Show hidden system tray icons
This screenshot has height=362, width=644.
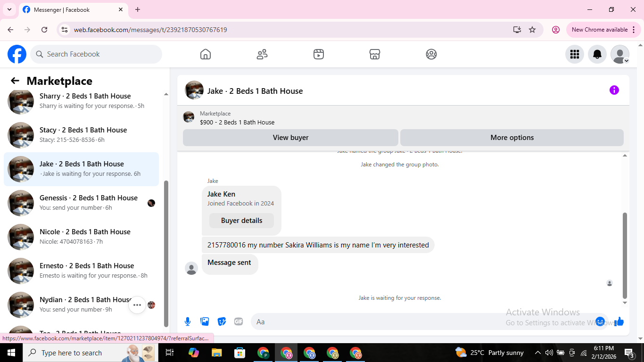tap(537, 353)
